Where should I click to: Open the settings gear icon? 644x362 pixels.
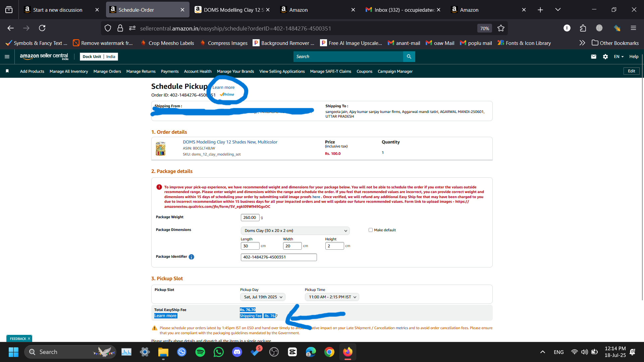(605, 57)
